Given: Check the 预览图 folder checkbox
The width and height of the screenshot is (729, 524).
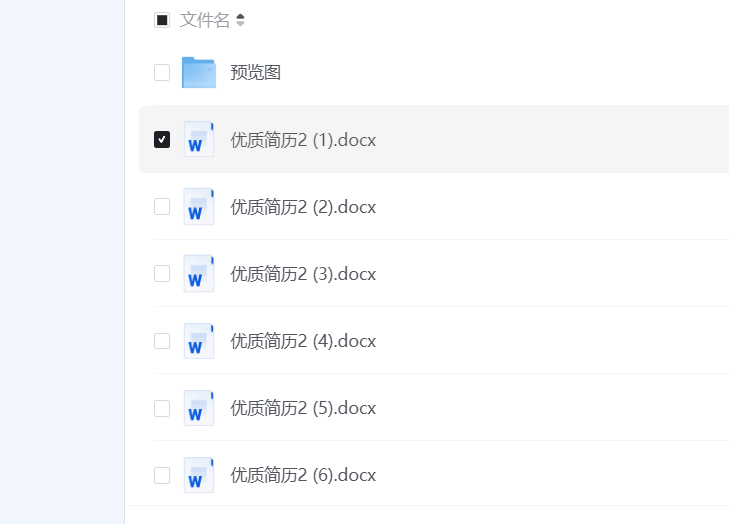Looking at the screenshot, I should [162, 72].
